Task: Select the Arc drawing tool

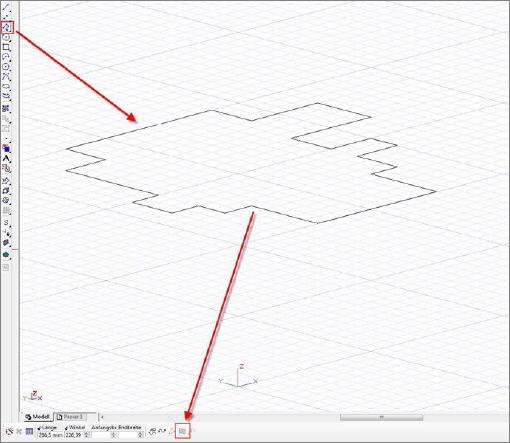Action: 6,57
